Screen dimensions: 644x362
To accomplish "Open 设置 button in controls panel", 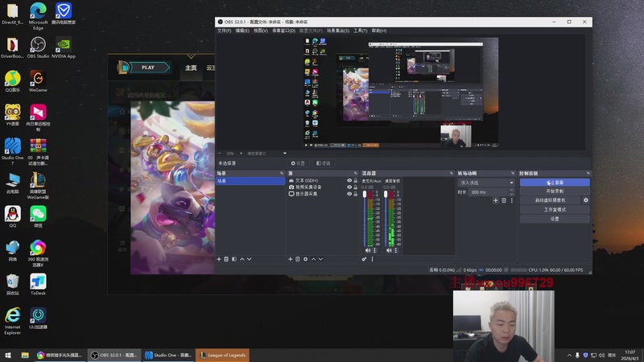I will [x=555, y=219].
